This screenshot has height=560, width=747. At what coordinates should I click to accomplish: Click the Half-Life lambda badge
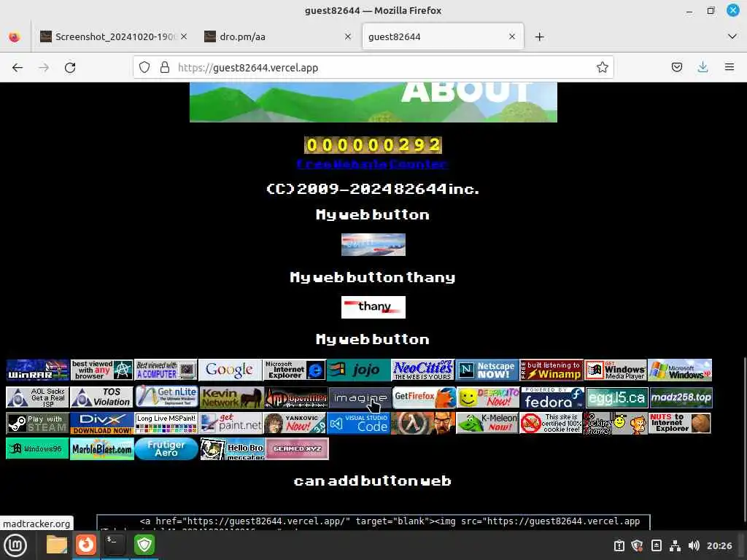coord(423,424)
